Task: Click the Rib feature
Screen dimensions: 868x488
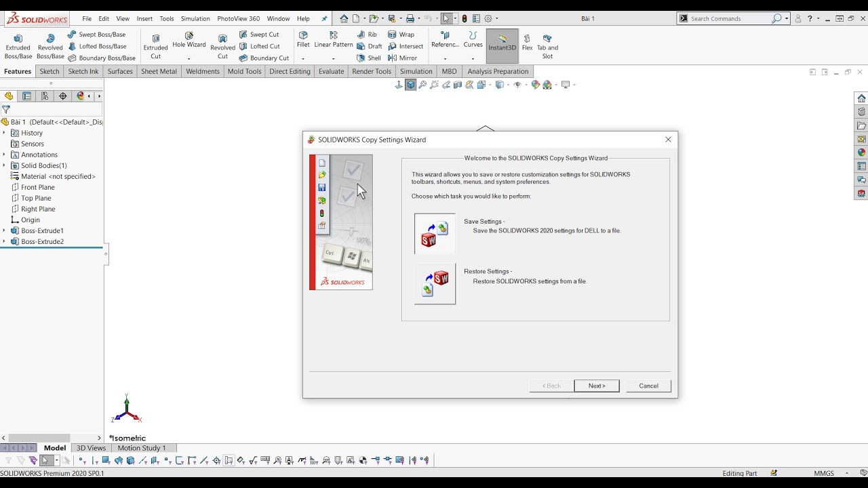Action: (x=367, y=34)
